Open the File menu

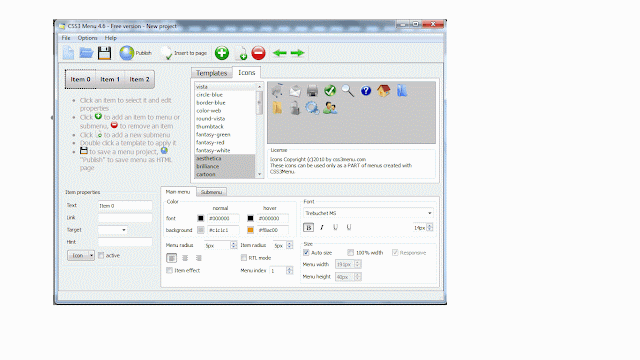pos(66,38)
